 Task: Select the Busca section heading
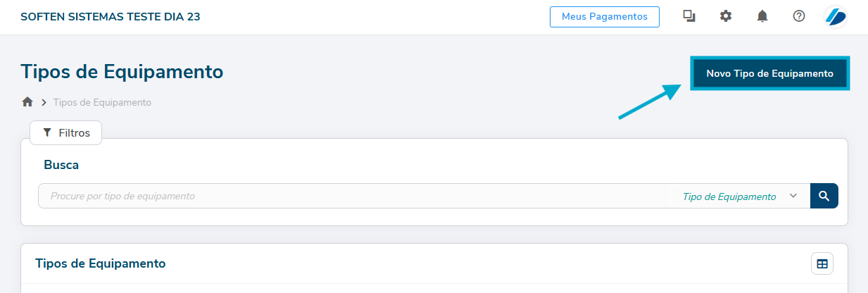pos(61,165)
